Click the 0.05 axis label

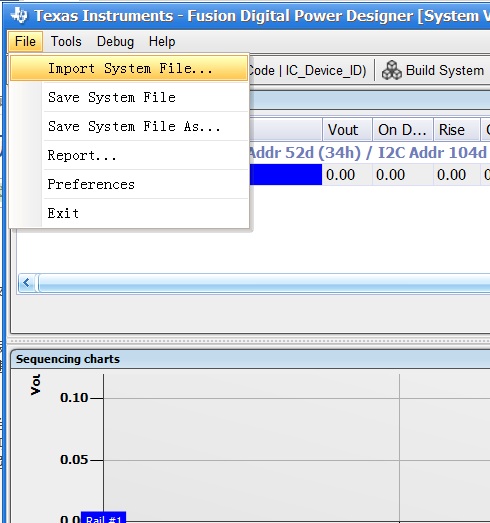click(74, 460)
